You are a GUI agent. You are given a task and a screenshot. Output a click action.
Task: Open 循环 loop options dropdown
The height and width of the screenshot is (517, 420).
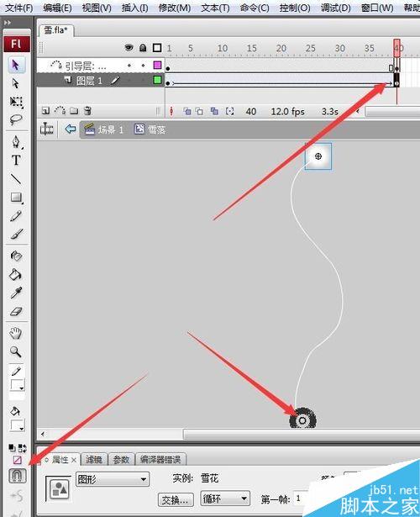225,499
